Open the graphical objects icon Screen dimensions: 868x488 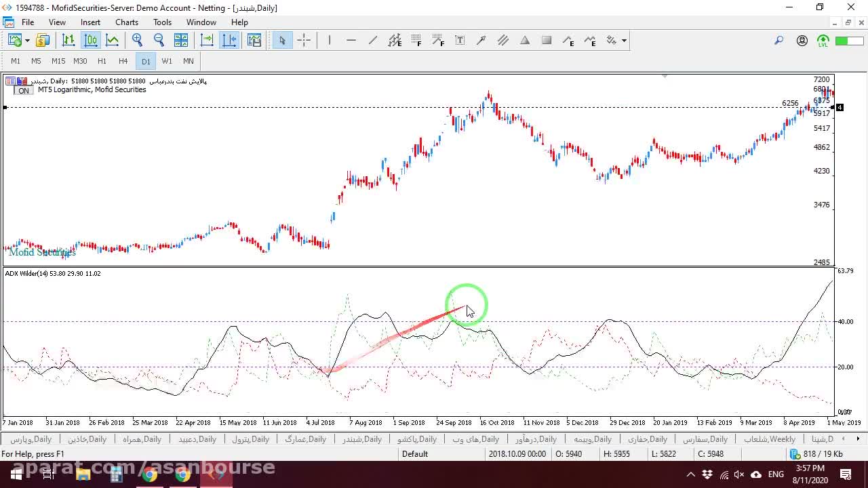pyautogui.click(x=612, y=41)
